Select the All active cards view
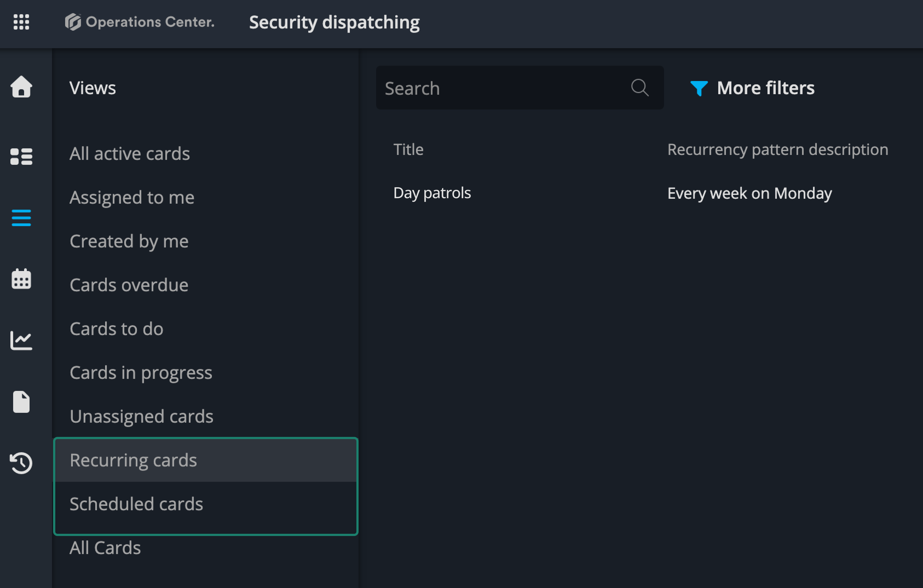This screenshot has height=588, width=923. pos(129,153)
